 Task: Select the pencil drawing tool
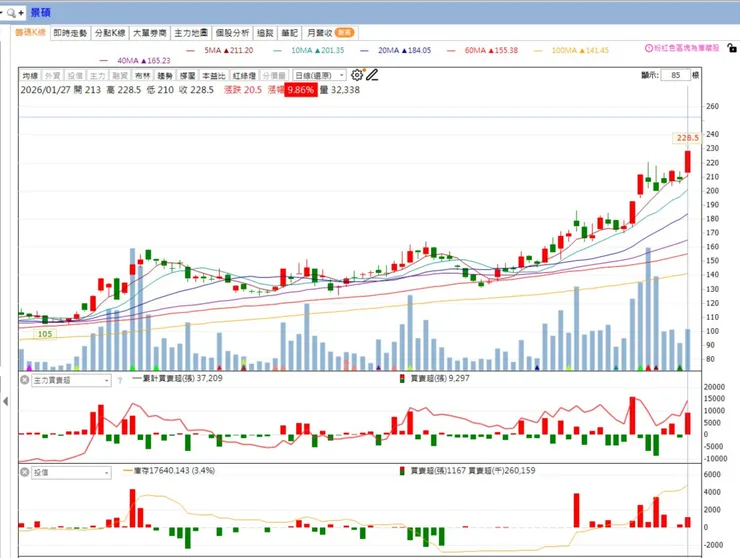(372, 75)
